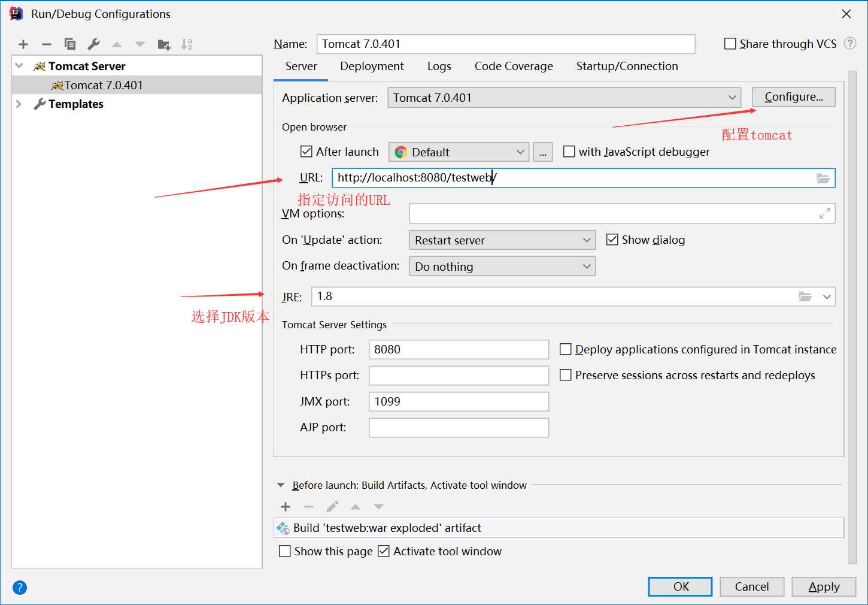Image resolution: width=868 pixels, height=605 pixels.
Task: Open browser selection Default dropdown
Action: [x=459, y=152]
